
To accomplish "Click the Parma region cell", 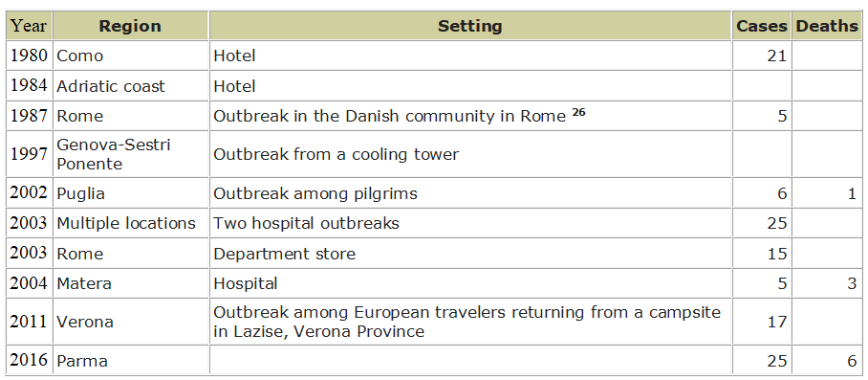I will [x=130, y=360].
